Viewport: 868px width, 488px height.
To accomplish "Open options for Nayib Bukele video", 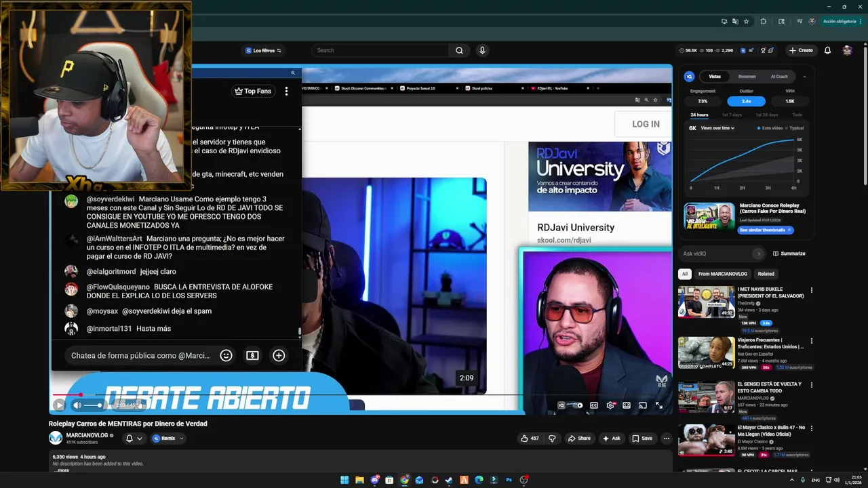I will pos(811,290).
